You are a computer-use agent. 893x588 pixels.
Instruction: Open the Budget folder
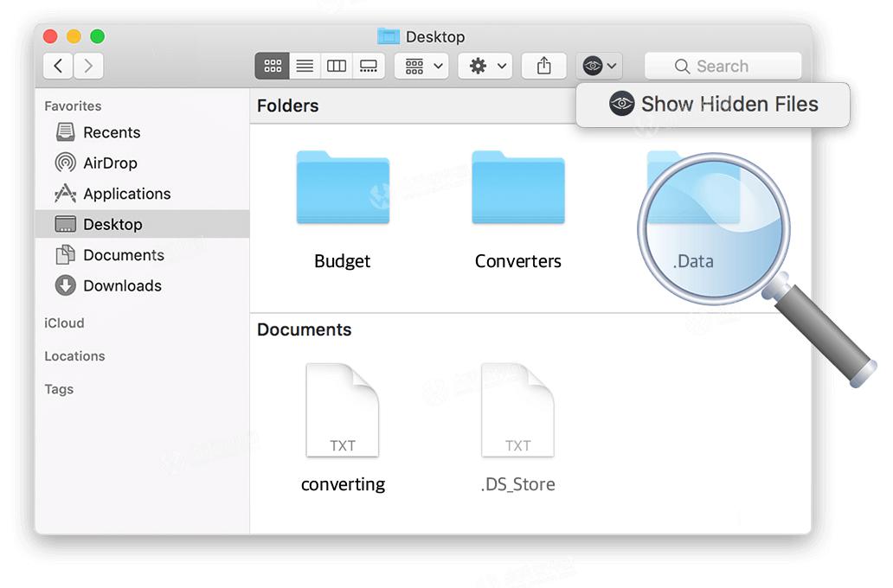coord(342,189)
